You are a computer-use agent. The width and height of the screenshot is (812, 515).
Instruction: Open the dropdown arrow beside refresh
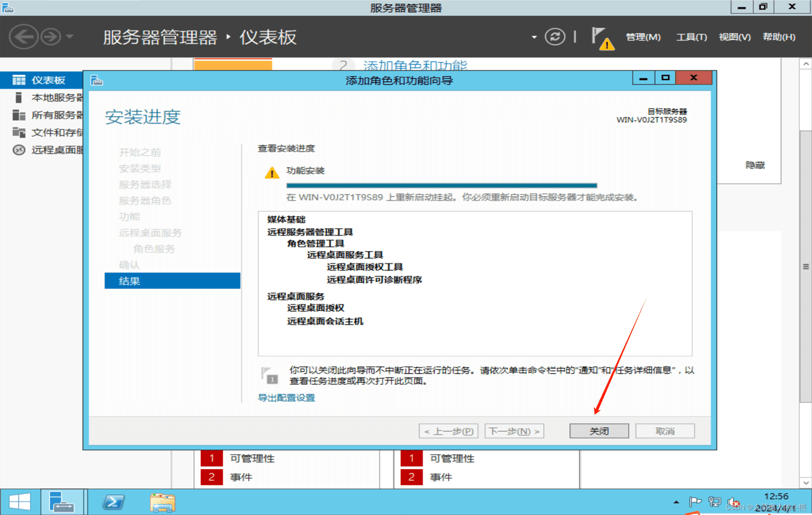(x=534, y=37)
